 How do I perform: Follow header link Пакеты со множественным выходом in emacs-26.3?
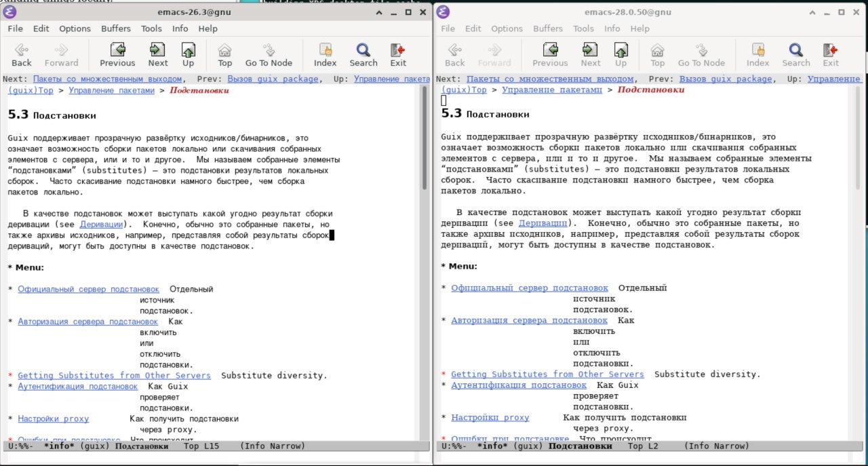tap(108, 79)
